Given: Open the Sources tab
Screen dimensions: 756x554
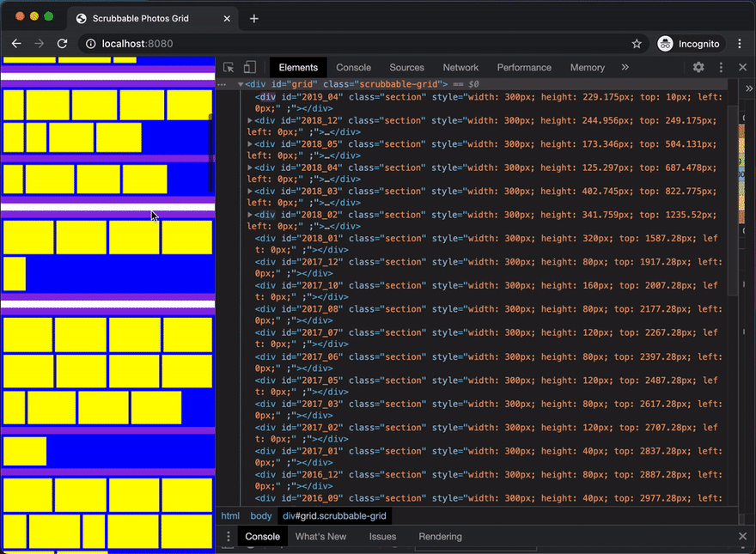Looking at the screenshot, I should [x=406, y=68].
